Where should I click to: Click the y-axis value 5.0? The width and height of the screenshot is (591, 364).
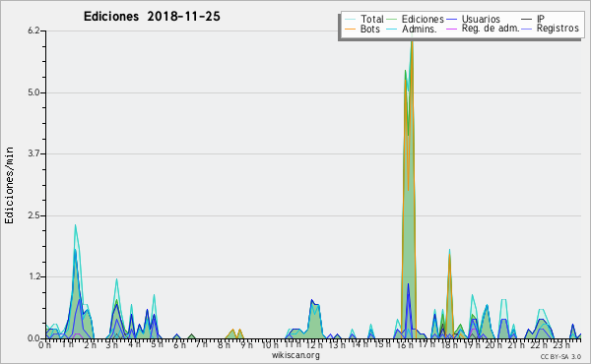pyautogui.click(x=33, y=92)
